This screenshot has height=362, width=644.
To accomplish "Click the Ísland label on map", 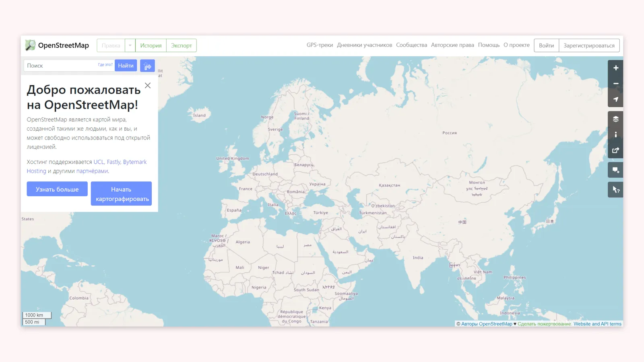I will click(x=199, y=115).
